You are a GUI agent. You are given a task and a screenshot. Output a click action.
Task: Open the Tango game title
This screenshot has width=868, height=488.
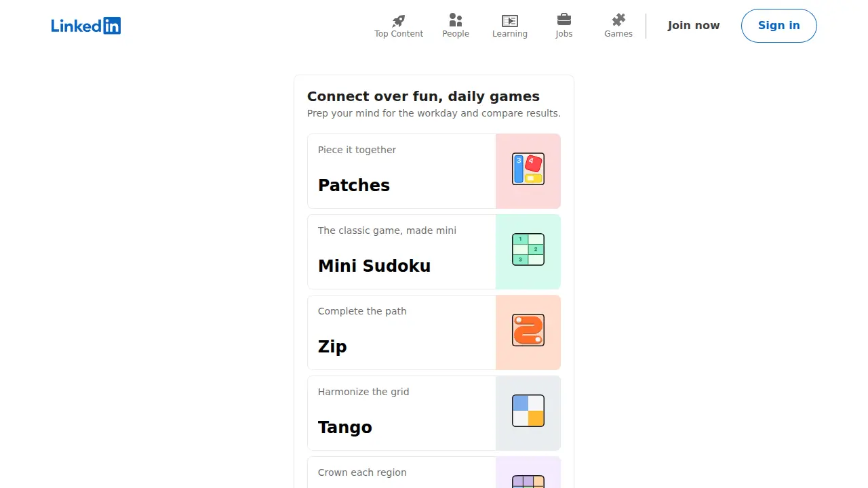(345, 427)
